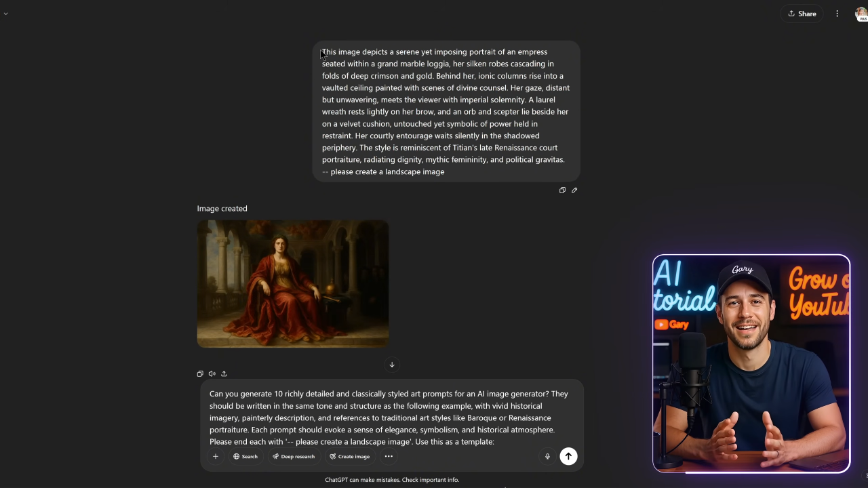Click the webcam overlay of the presenter
The image size is (868, 488).
coord(751,364)
